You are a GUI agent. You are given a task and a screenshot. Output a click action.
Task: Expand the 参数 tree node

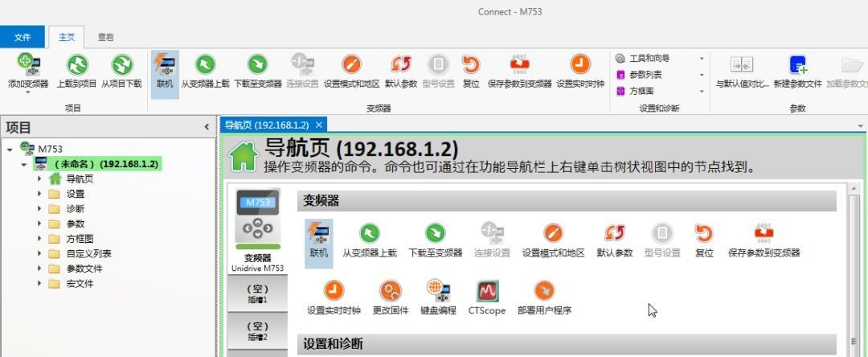[x=39, y=224]
